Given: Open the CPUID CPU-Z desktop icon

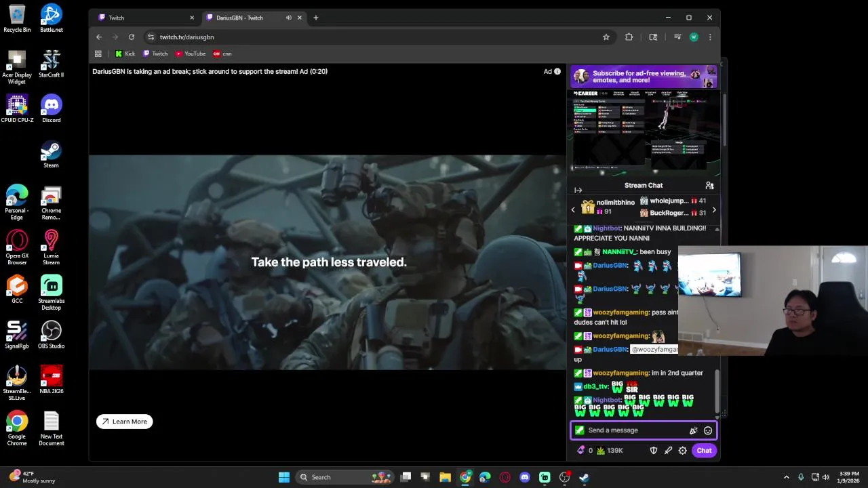Looking at the screenshot, I should tap(17, 108).
